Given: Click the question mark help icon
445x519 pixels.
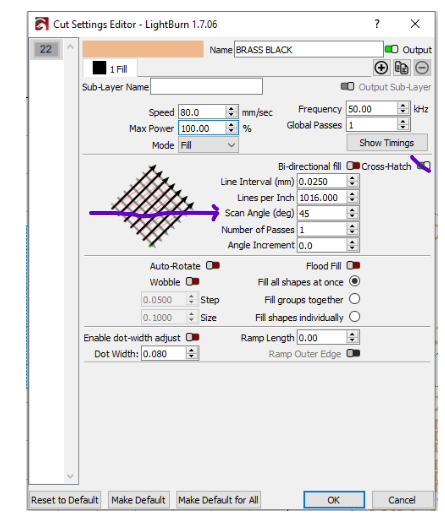Looking at the screenshot, I should [377, 24].
